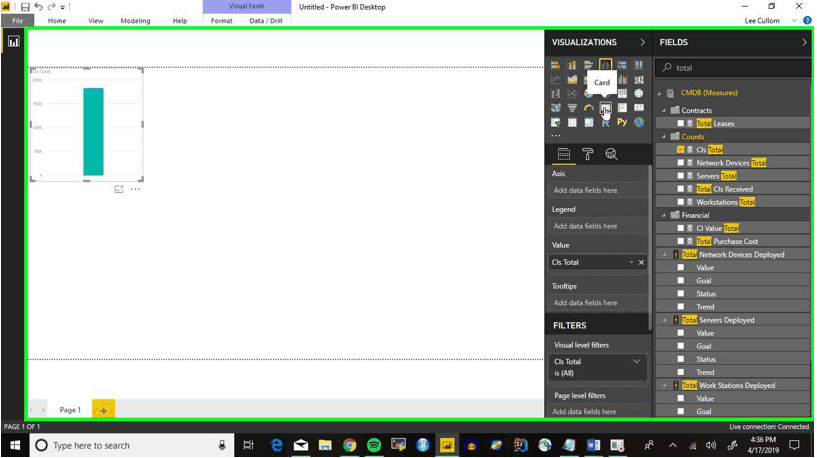Select the 100% stacked bar chart visualization

point(622,65)
